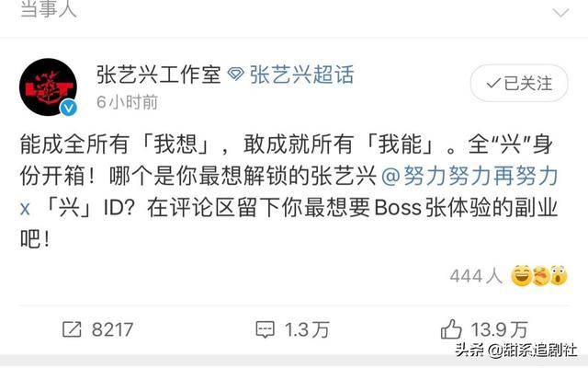
Task: Tap the diamond super-topic icon
Action: (235, 74)
